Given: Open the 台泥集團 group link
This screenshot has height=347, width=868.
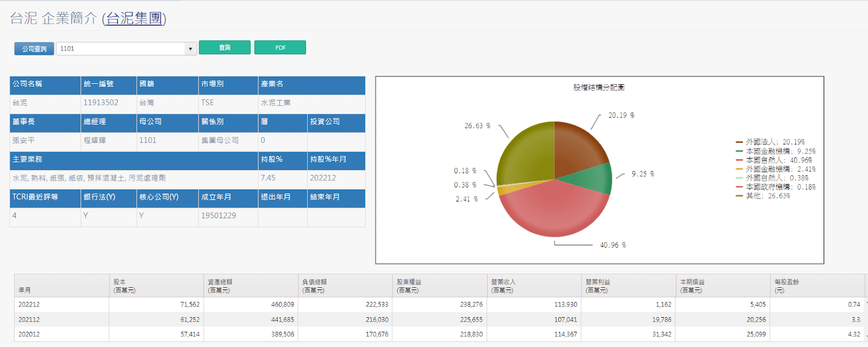Looking at the screenshot, I should pos(134,18).
